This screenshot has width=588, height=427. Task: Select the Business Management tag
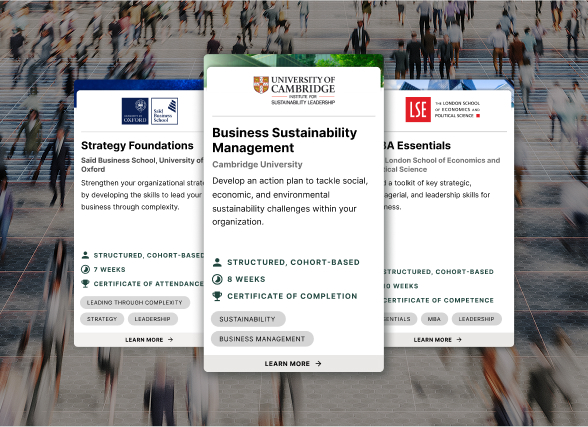[262, 339]
